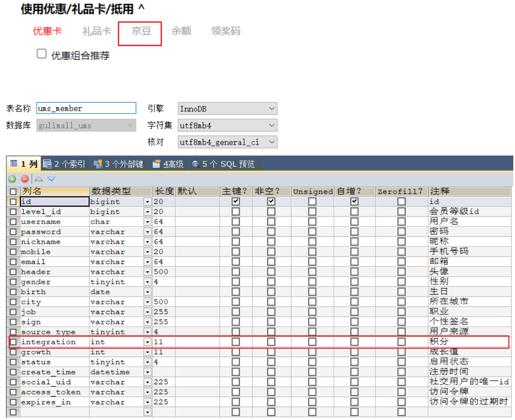The image size is (515, 420).
Task: Open the database gulimall_ums dropdown
Action: point(86,125)
